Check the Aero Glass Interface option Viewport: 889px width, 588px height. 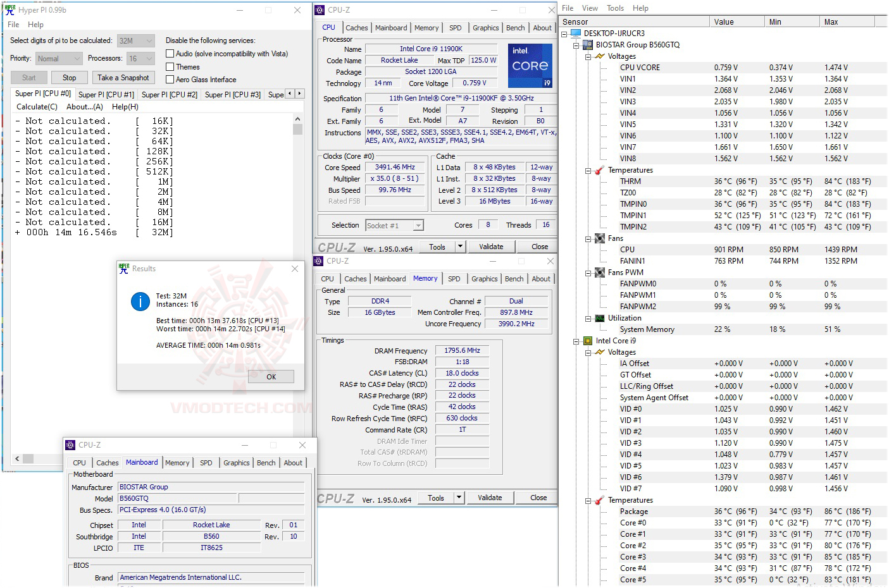click(x=170, y=79)
